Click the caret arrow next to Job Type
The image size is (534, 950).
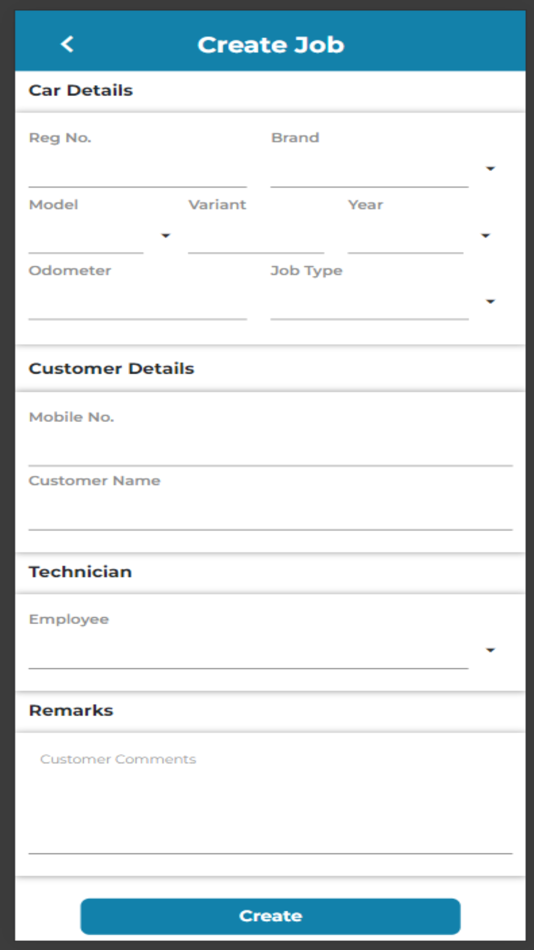coord(490,301)
